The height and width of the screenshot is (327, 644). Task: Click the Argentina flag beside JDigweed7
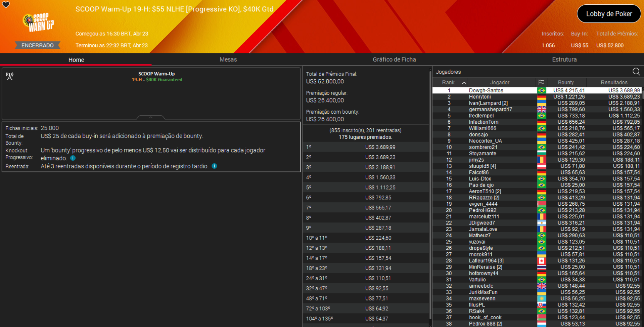[x=541, y=223]
